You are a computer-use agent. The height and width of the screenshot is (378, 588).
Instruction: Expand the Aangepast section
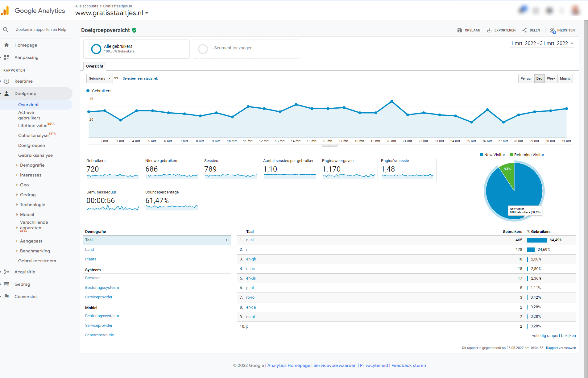pyautogui.click(x=17, y=241)
